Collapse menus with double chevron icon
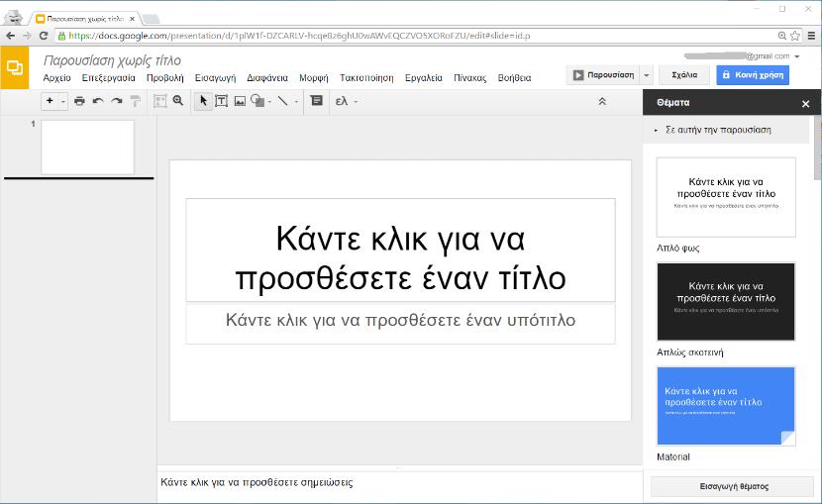 click(x=602, y=101)
